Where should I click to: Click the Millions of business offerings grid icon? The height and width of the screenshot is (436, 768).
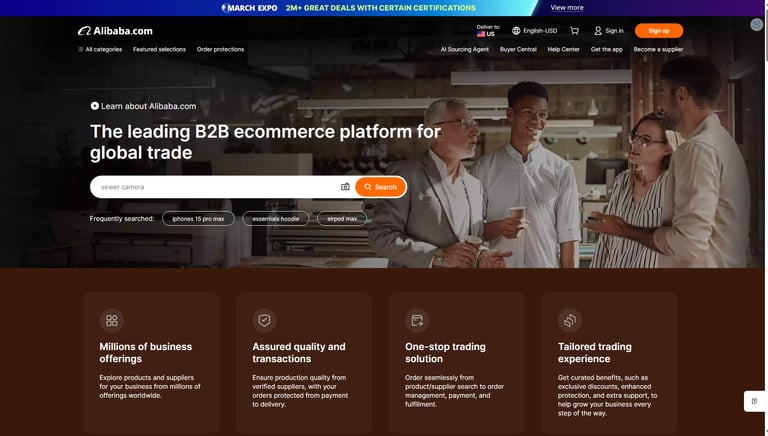click(112, 320)
